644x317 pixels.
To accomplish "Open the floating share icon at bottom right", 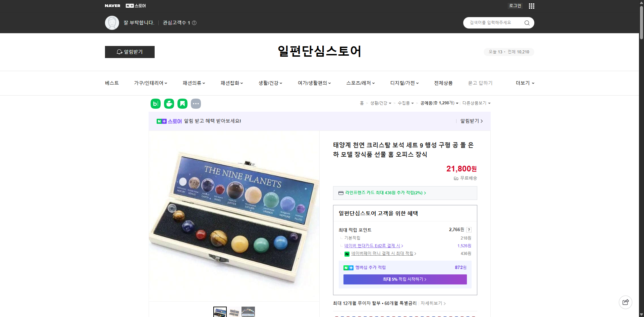I will pos(626,302).
